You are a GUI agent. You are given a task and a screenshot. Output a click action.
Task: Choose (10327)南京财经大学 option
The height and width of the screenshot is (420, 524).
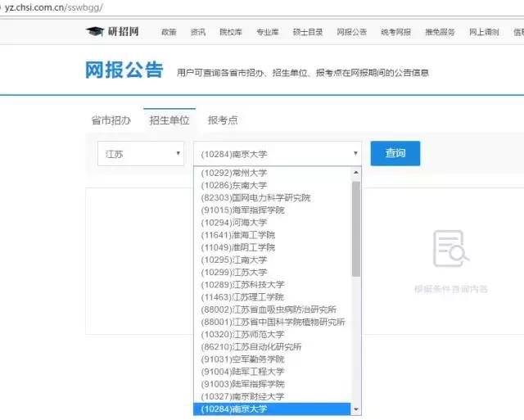click(x=273, y=396)
